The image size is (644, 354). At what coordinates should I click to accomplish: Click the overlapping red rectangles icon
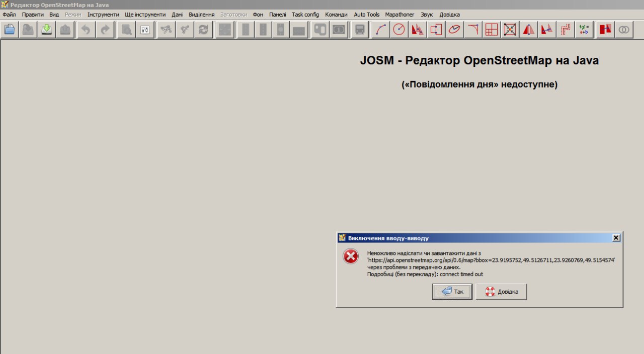(605, 30)
